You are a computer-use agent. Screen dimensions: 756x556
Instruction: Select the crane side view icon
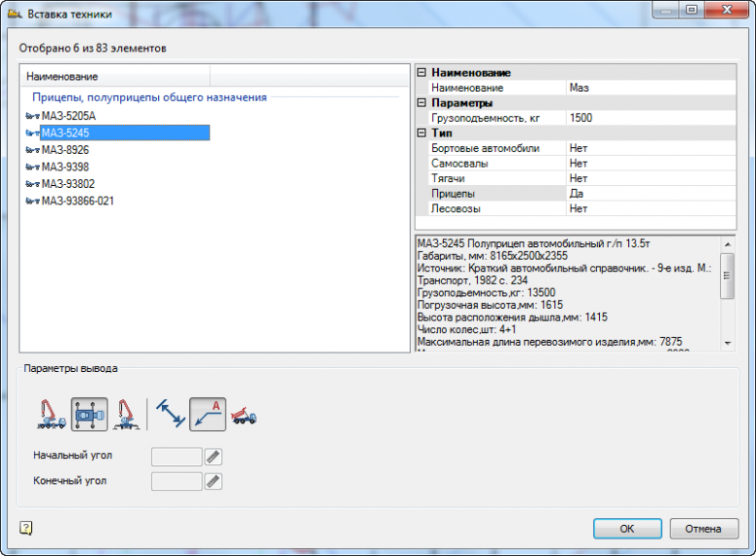tap(51, 415)
